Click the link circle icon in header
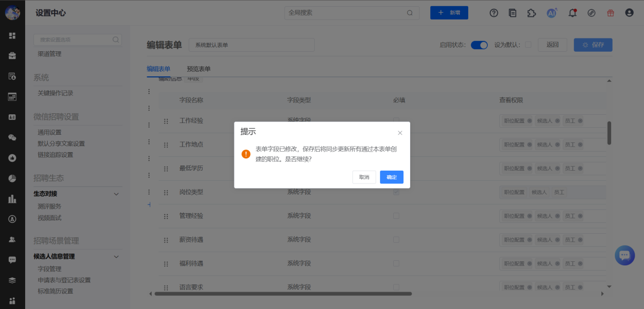The image size is (644, 309). tap(592, 13)
